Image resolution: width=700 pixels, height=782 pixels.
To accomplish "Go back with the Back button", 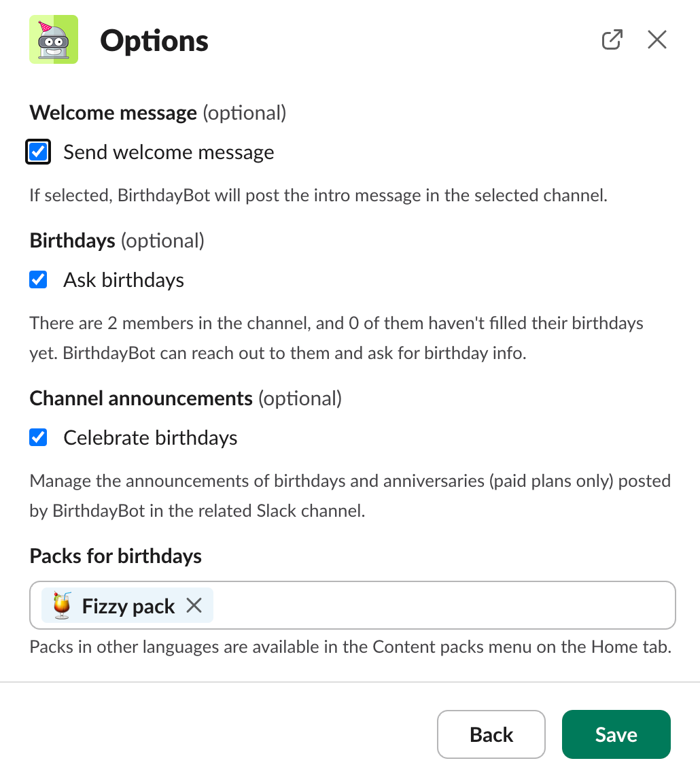I will coord(491,734).
